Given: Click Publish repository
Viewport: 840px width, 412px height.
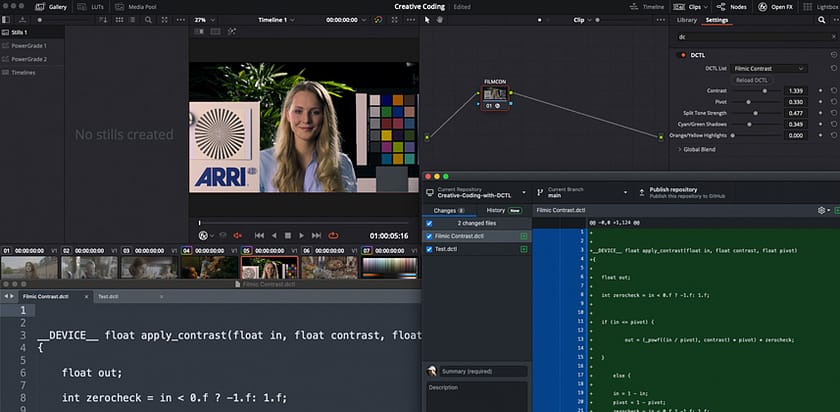Looking at the screenshot, I should click(681, 192).
